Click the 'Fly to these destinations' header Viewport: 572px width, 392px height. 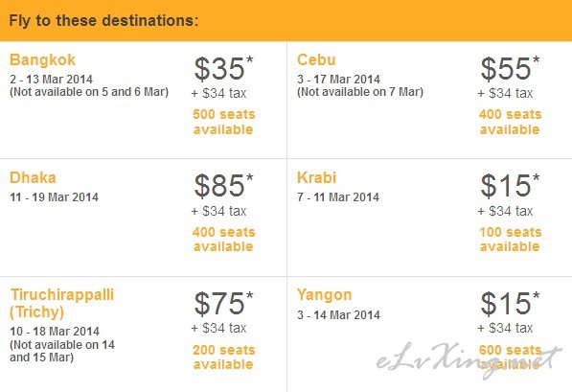tap(103, 20)
